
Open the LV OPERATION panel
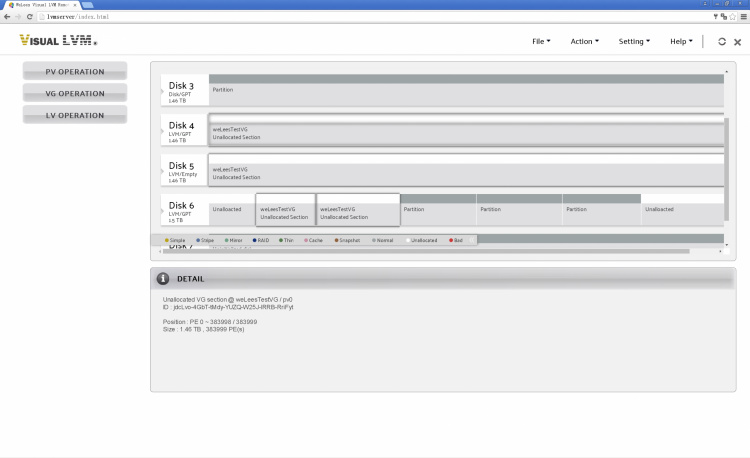tap(75, 115)
